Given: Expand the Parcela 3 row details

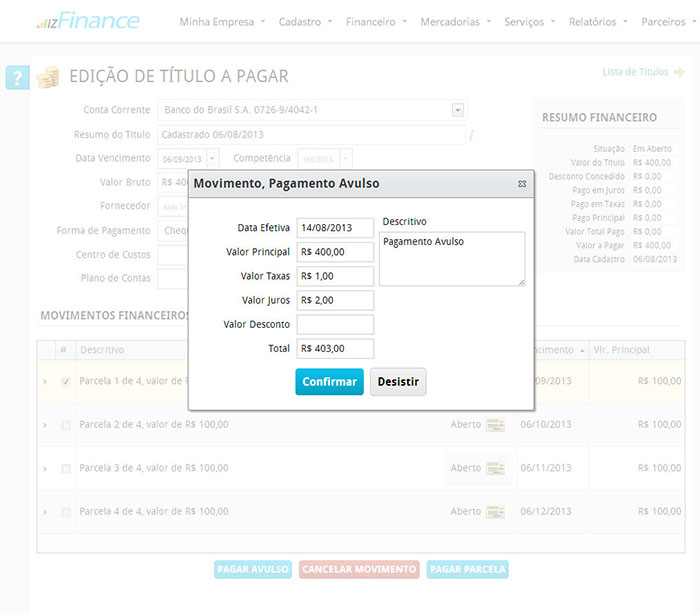Looking at the screenshot, I should tap(45, 469).
